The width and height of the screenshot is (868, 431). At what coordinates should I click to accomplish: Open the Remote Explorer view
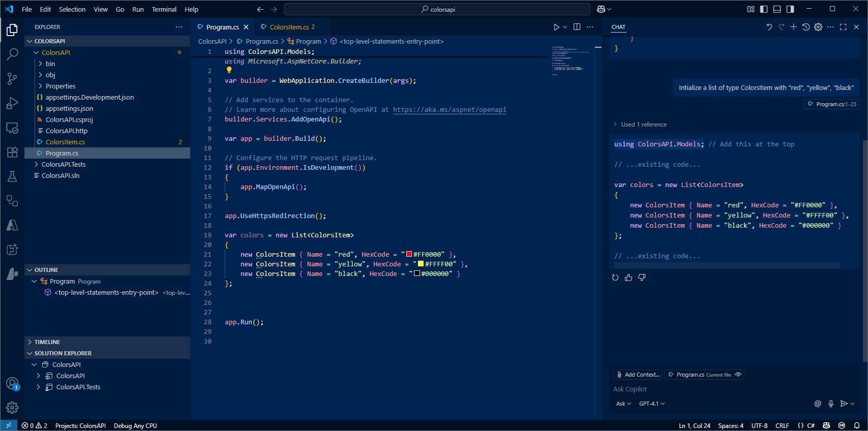pyautogui.click(x=12, y=128)
